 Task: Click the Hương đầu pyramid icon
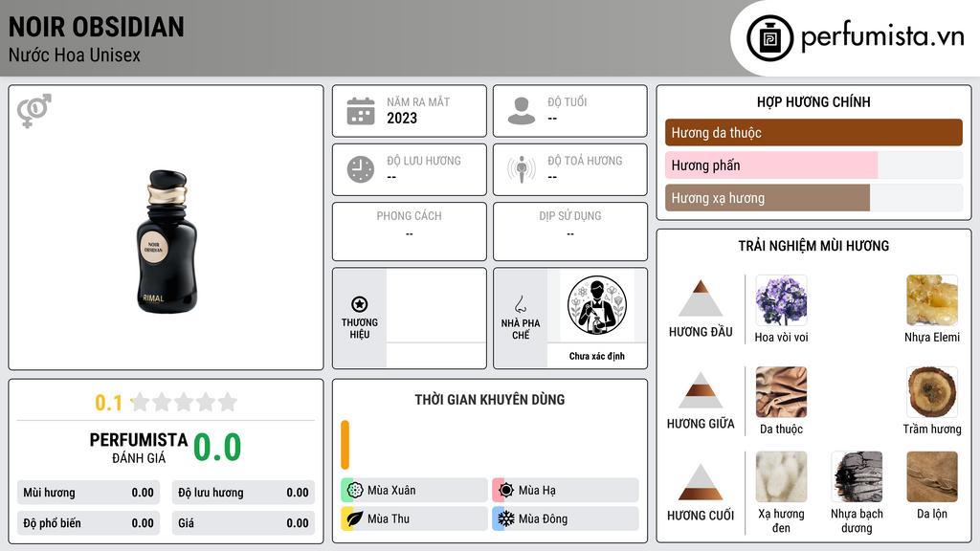[701, 298]
